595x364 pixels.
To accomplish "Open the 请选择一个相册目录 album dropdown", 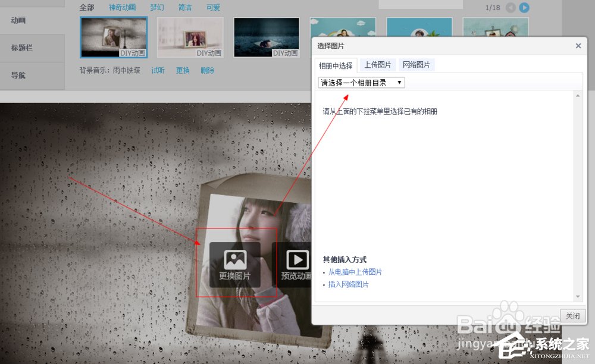I will coord(360,82).
